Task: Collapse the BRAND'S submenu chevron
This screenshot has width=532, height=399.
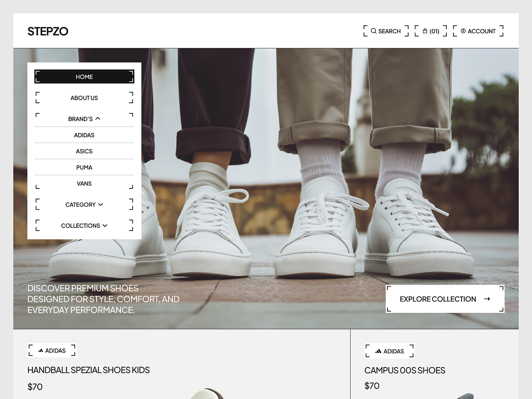Action: pyautogui.click(x=98, y=118)
